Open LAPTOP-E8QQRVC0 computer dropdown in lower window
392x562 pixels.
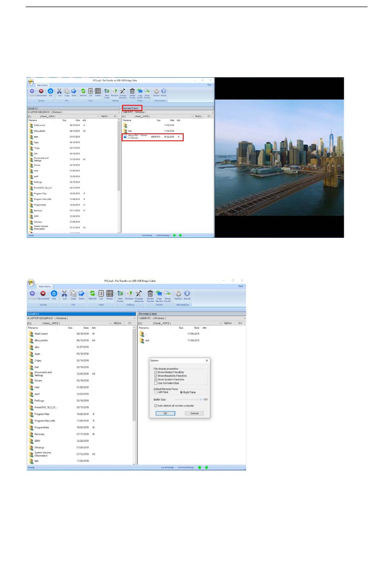point(135,318)
